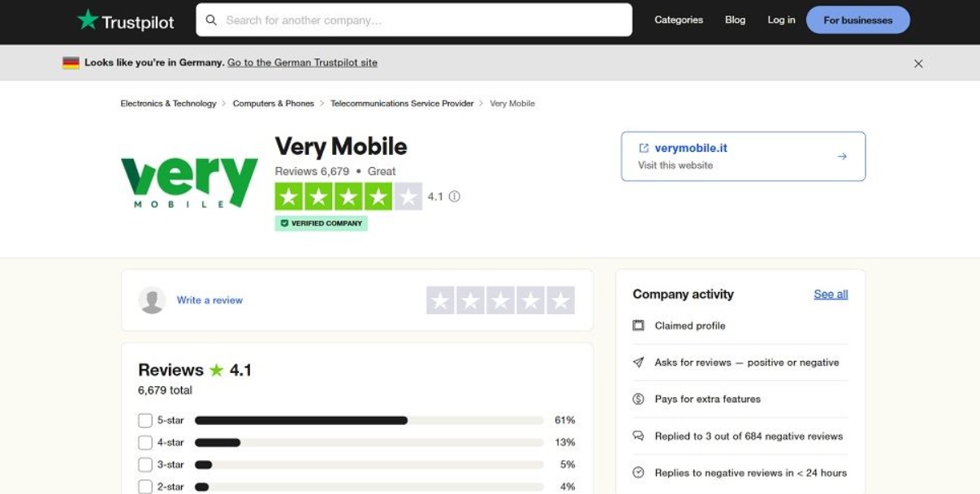Click the Replies in 24 hours clock icon

pos(638,472)
